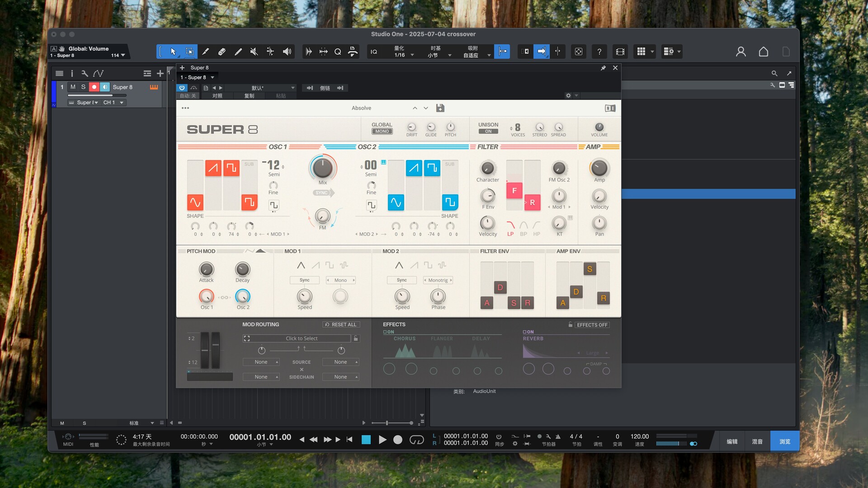Select the Mute tool
Image resolution: width=868 pixels, height=488 pixels.
click(254, 52)
